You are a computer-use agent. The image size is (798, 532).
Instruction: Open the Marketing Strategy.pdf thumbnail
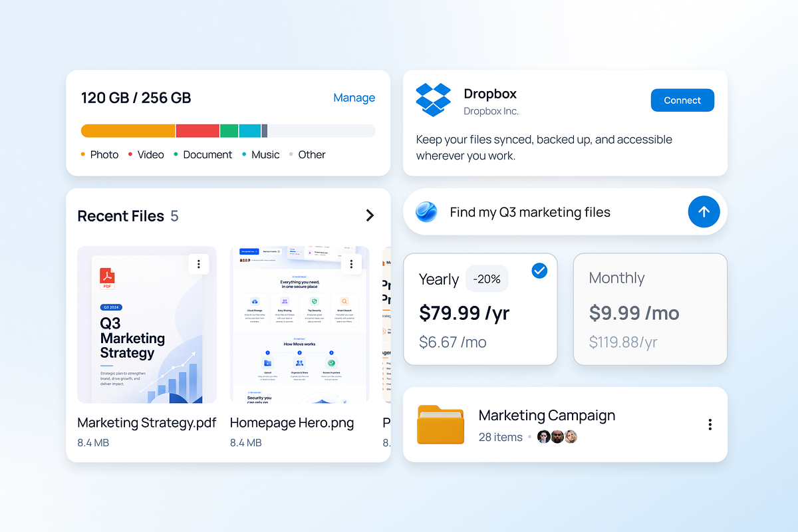(x=147, y=325)
